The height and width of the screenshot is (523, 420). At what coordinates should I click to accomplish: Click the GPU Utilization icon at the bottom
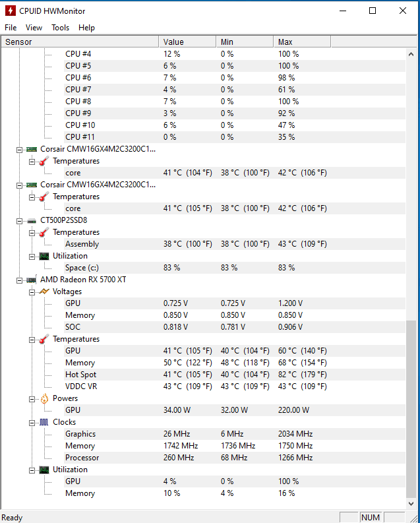point(44,470)
